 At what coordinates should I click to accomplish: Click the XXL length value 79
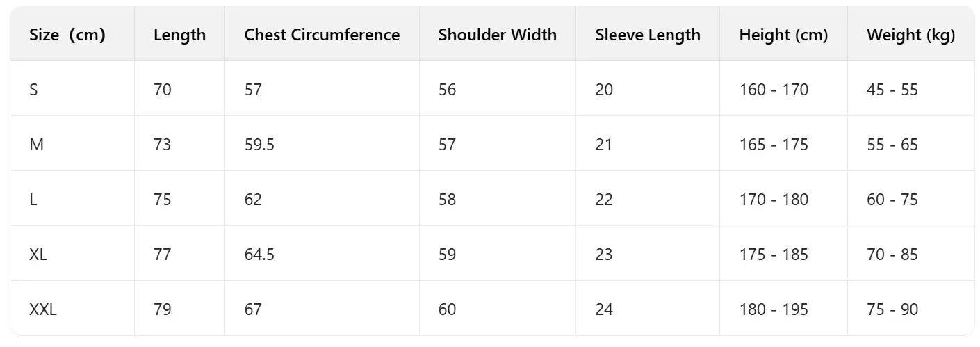[163, 309]
